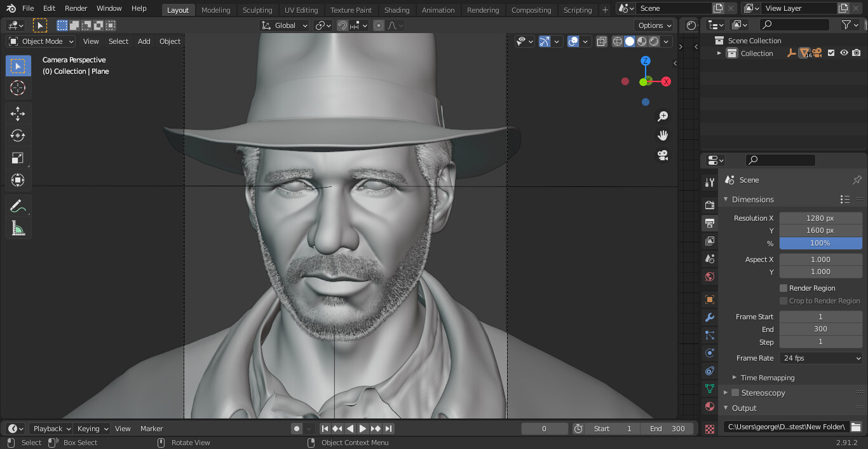Open Frame Rate 24 fps dropdown
868x449 pixels.
coord(820,358)
